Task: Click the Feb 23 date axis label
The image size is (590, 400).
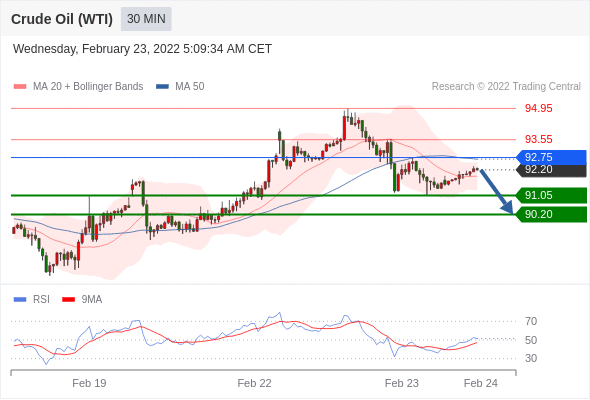Action: 401,383
